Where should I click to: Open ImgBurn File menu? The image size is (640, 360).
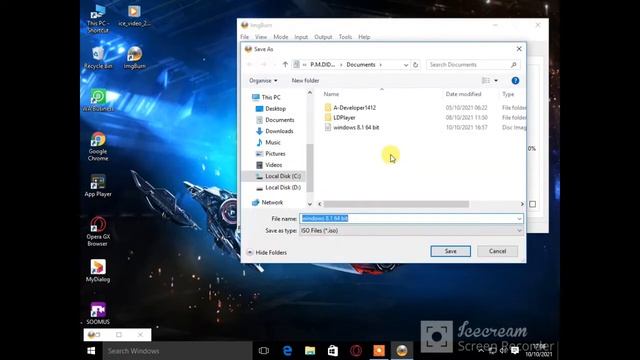click(244, 37)
